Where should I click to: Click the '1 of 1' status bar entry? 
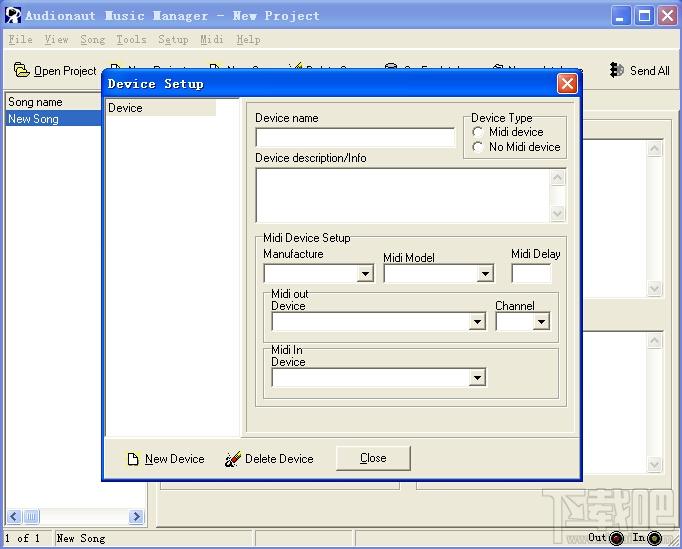pos(23,538)
